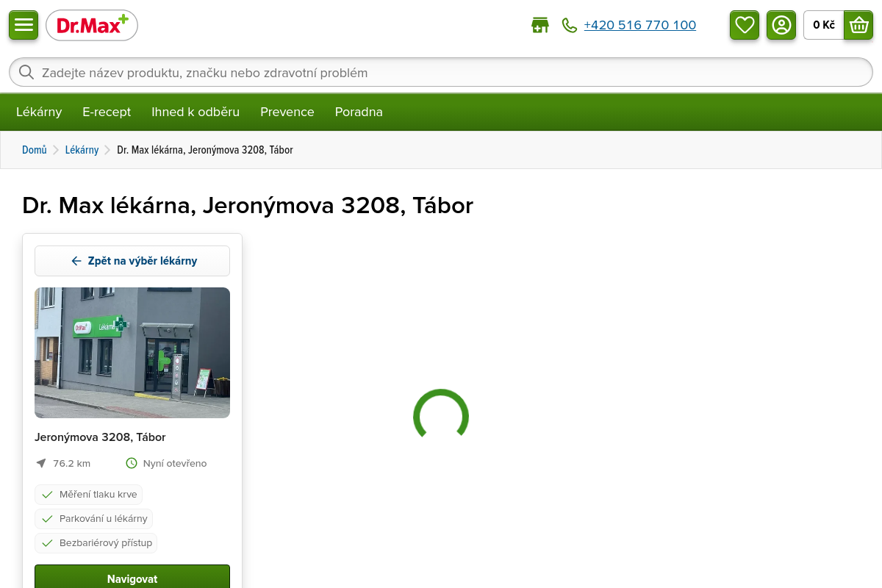Go to Domů breadcrumb
Image resolution: width=882 pixels, height=588 pixels.
click(35, 150)
